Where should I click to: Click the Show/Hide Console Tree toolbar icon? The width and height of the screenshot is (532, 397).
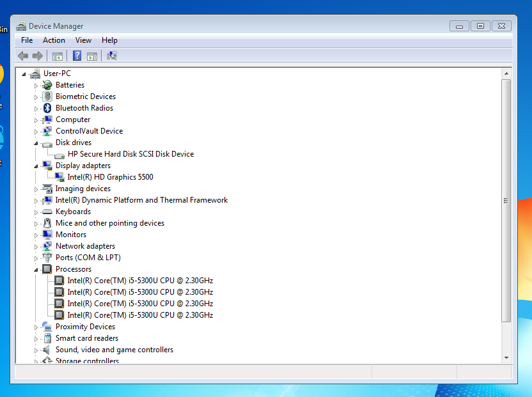(58, 56)
